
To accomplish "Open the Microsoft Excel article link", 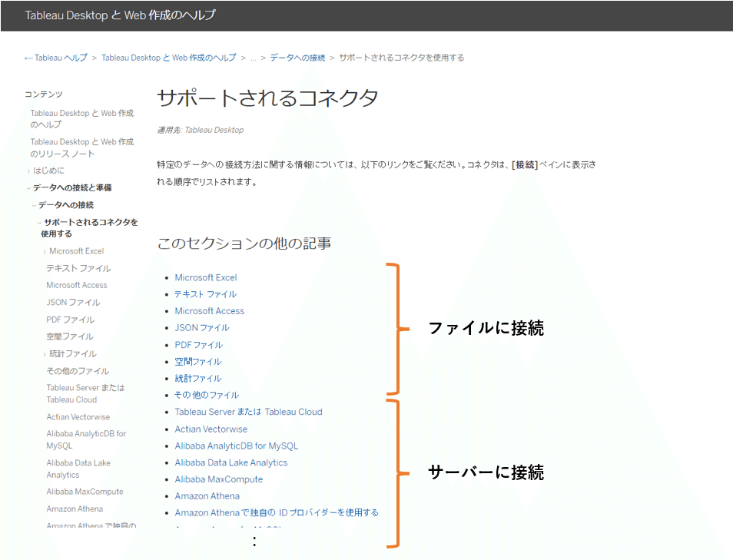I will [206, 277].
